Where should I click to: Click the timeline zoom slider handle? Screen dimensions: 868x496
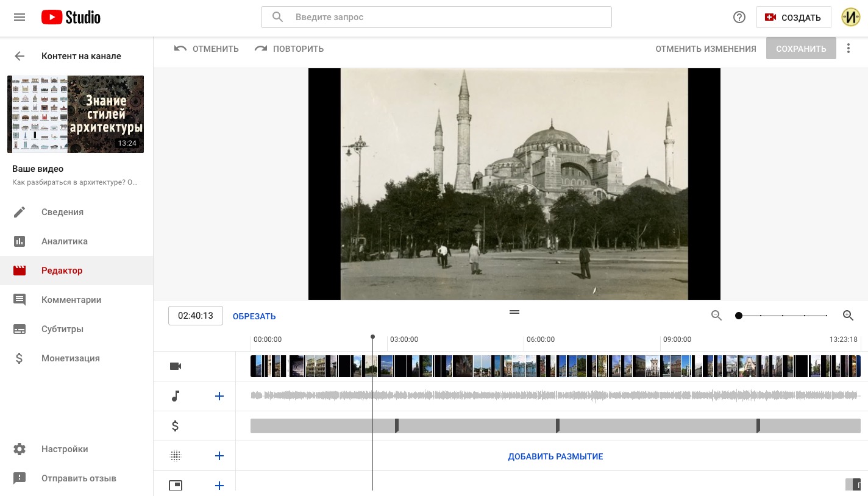pos(739,316)
